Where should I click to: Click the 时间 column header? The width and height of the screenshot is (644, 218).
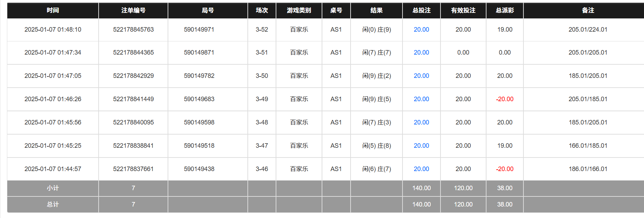(53, 10)
